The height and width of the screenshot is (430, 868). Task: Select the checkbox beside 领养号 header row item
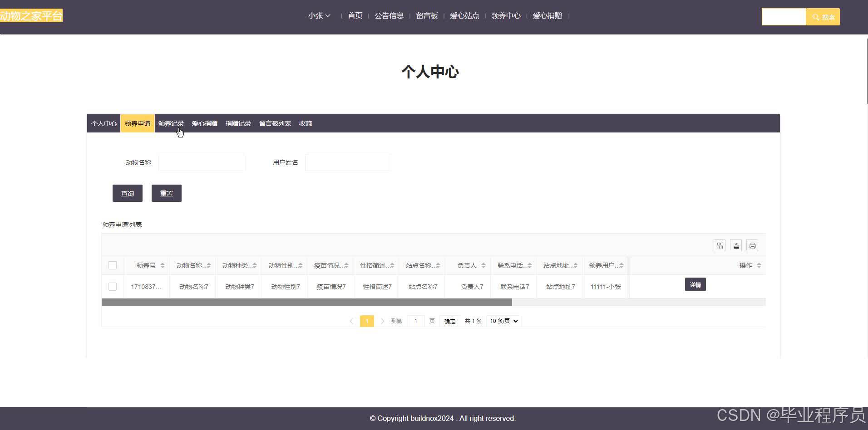tap(113, 265)
